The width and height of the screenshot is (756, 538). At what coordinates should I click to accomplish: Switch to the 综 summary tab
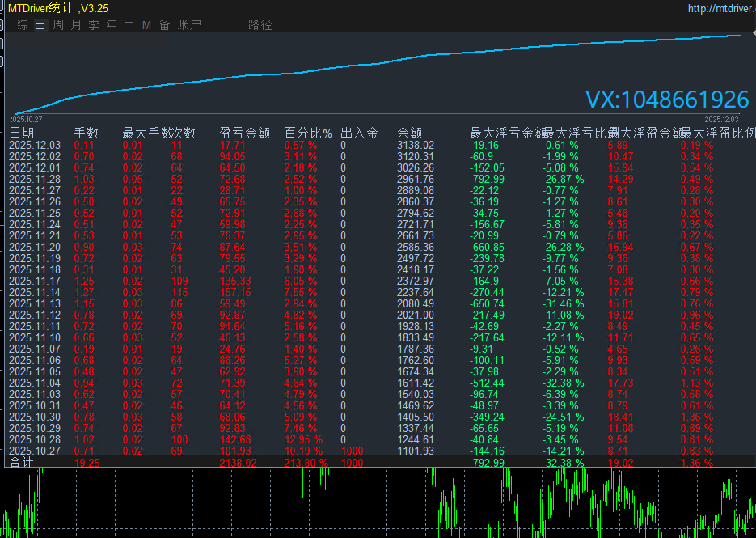pos(23,25)
